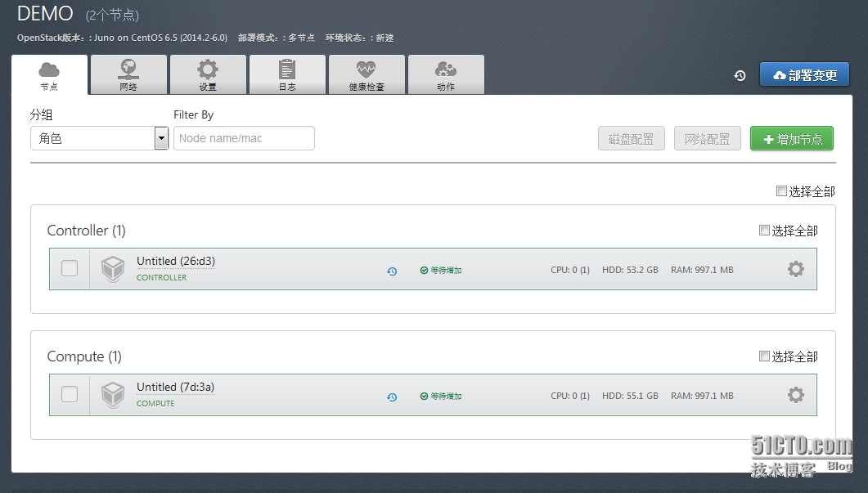This screenshot has height=493, width=868.
Task: Switch to the 网络 network tab
Action: point(128,74)
